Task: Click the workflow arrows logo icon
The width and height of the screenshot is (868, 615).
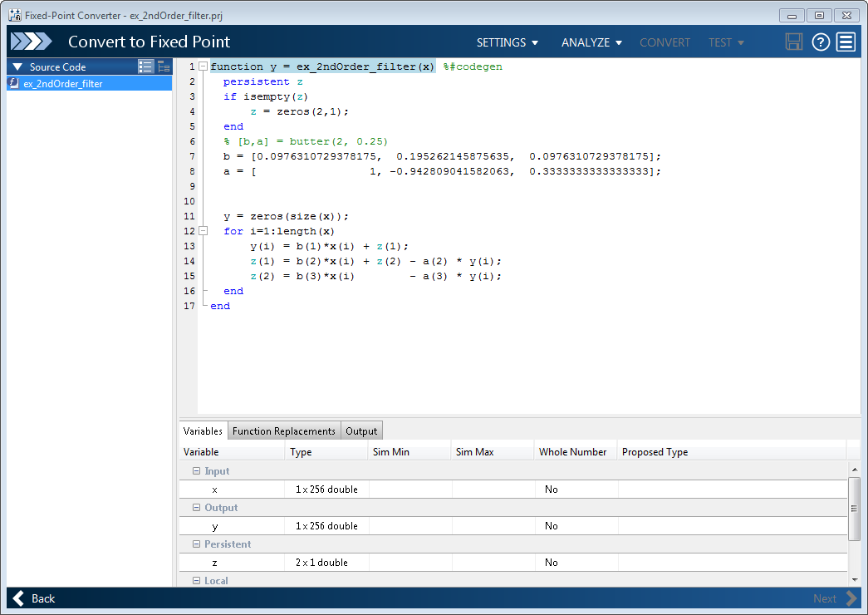Action: (31, 42)
